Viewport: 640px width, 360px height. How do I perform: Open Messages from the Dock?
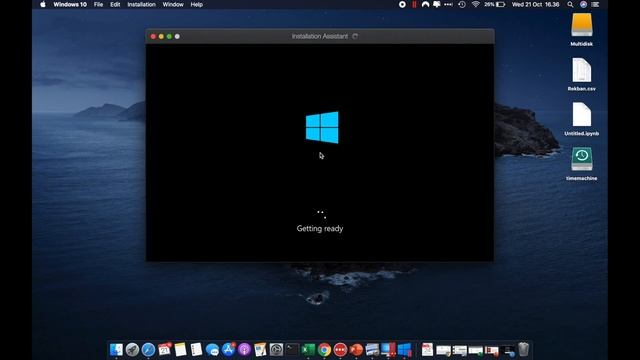click(212, 350)
